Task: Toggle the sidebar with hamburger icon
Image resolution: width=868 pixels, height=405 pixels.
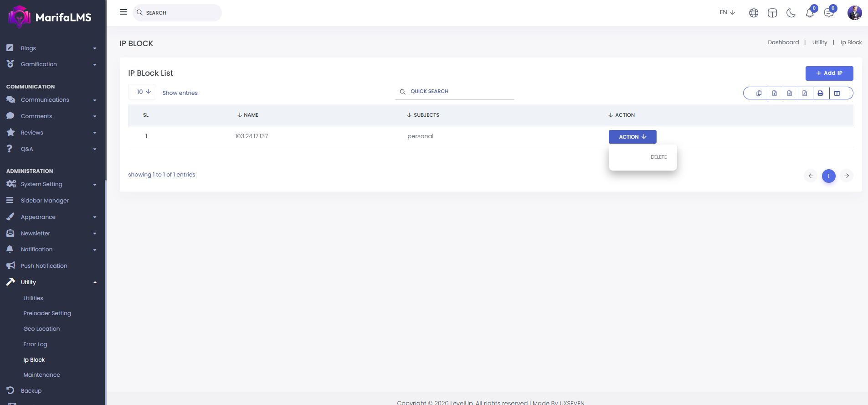Action: (x=123, y=12)
